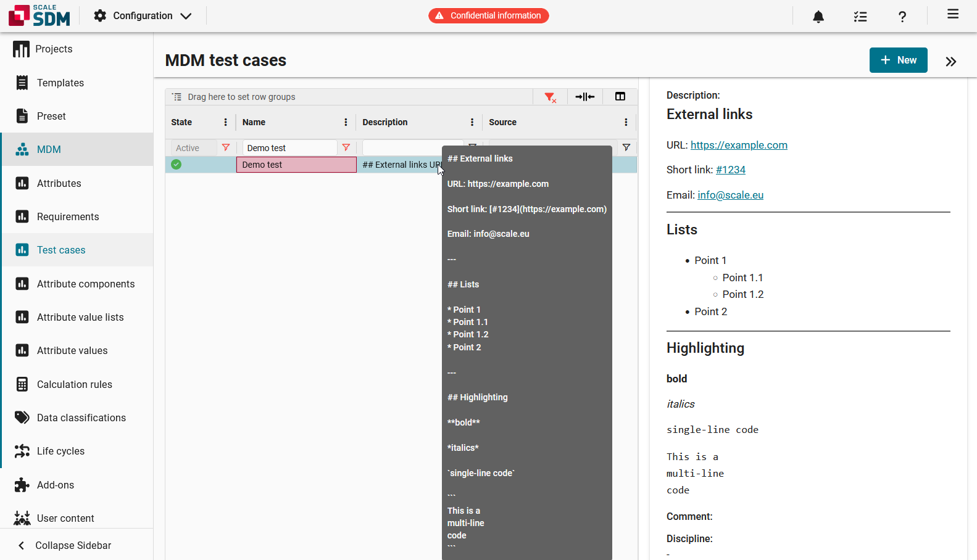Toggle the grid column layout panel

click(620, 97)
